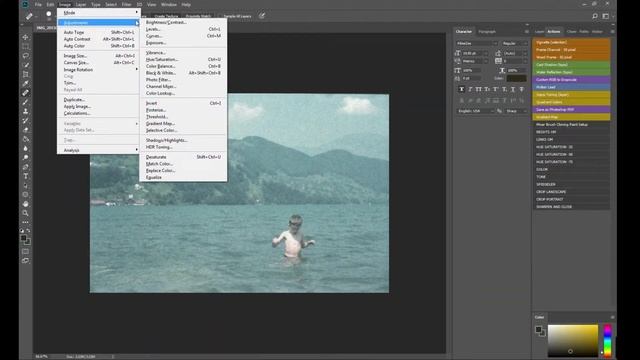Click the Search icon in options bar
The width and height of the screenshot is (640, 360).
click(x=595, y=16)
